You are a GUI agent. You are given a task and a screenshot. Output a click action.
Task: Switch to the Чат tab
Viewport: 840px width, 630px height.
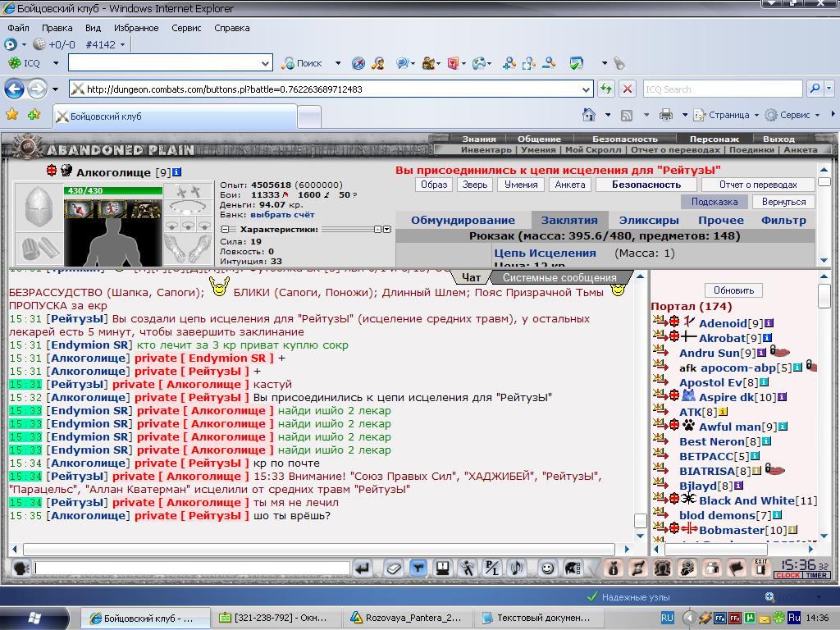click(471, 277)
